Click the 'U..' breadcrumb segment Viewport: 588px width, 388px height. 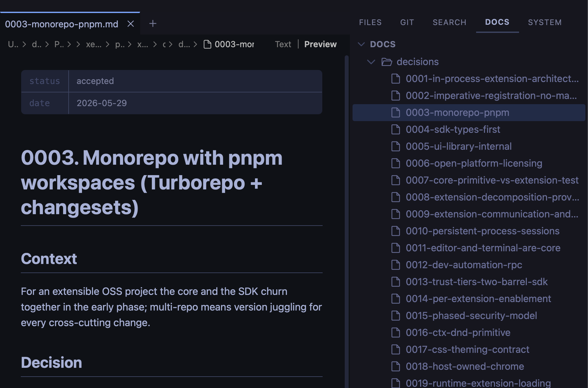(x=13, y=44)
